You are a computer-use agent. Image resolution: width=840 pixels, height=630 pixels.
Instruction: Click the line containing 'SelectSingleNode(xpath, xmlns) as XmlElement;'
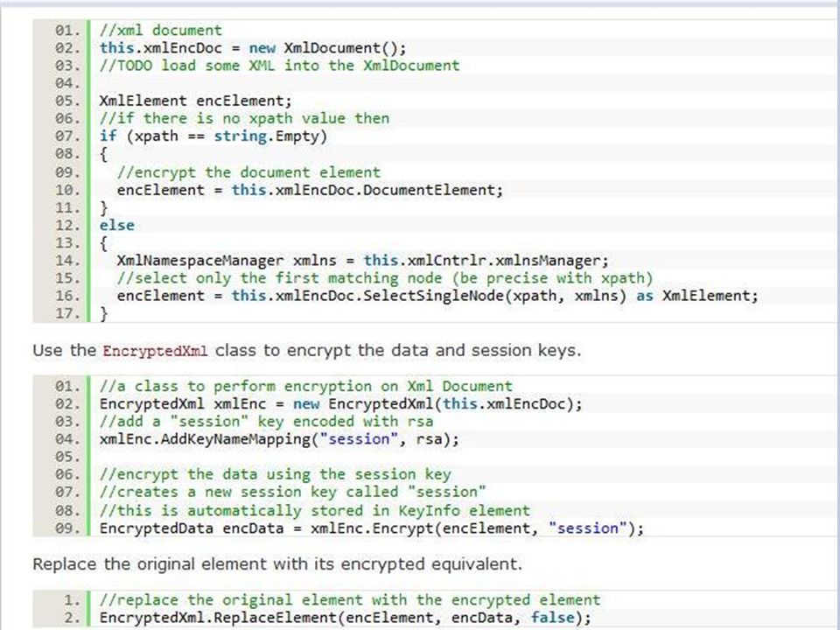437,296
